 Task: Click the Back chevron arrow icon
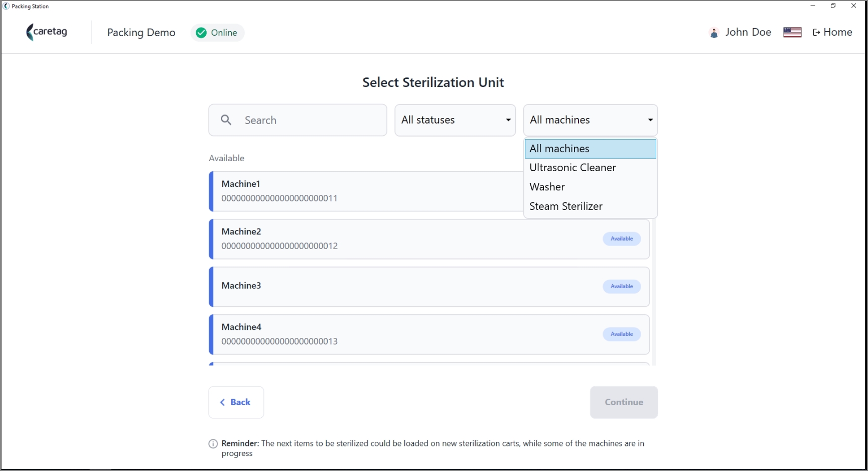(x=222, y=402)
